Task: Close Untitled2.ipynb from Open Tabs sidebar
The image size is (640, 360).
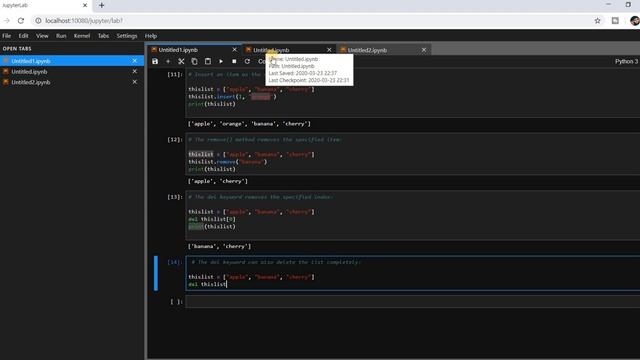Action: pyautogui.click(x=135, y=82)
